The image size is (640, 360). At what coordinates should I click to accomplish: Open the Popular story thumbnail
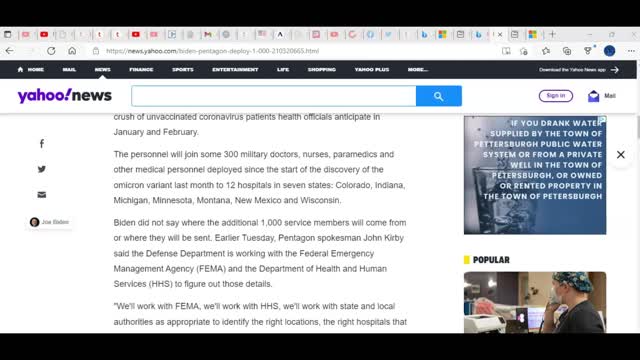535,302
